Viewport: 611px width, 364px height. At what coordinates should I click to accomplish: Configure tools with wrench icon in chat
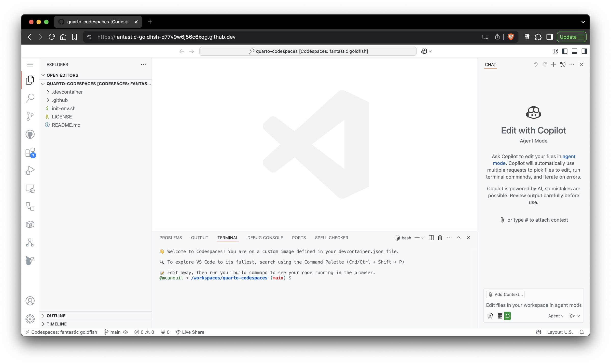[x=490, y=316]
